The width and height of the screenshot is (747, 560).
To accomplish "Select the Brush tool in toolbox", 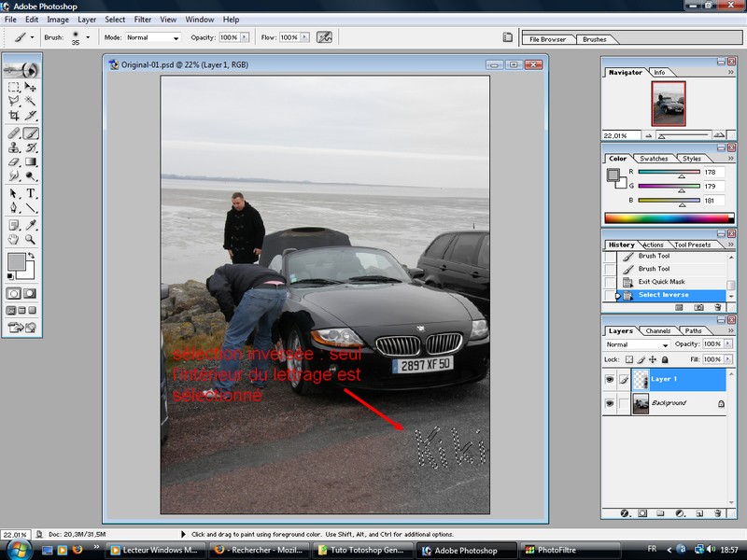I will [31, 133].
